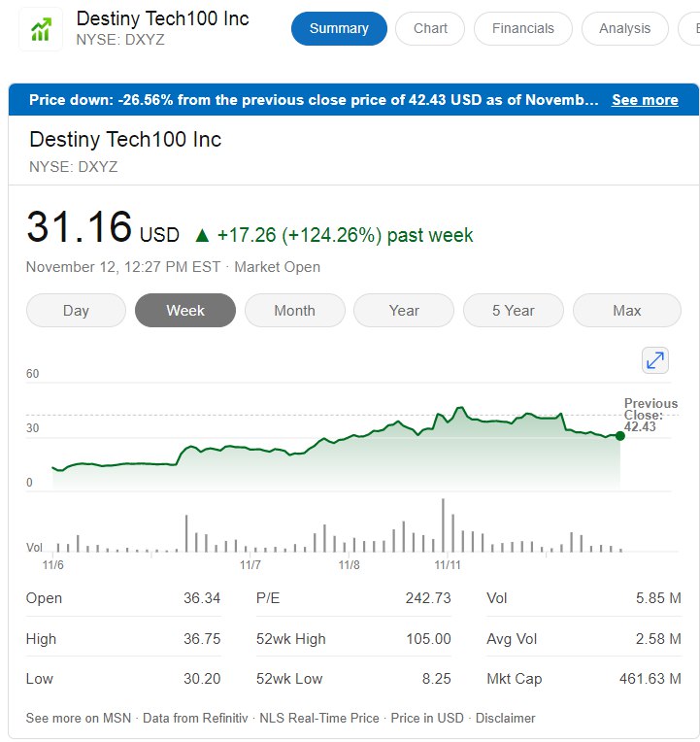
Task: Open the Disclaimer link
Action: click(505, 718)
